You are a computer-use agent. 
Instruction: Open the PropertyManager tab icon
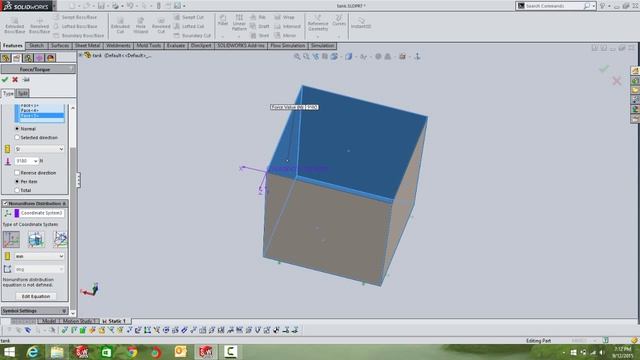pyautogui.click(x=17, y=58)
